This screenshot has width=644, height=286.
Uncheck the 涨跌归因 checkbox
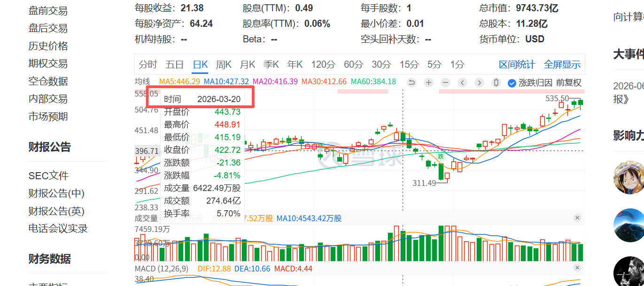click(x=512, y=83)
